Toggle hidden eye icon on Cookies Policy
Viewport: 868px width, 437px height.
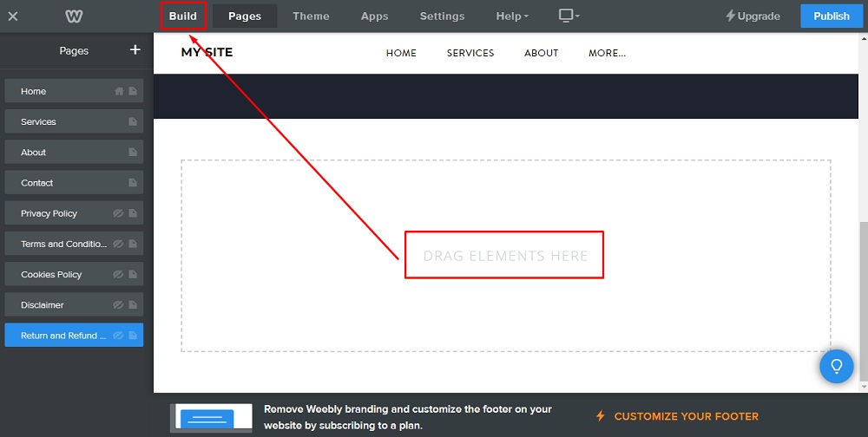[118, 274]
